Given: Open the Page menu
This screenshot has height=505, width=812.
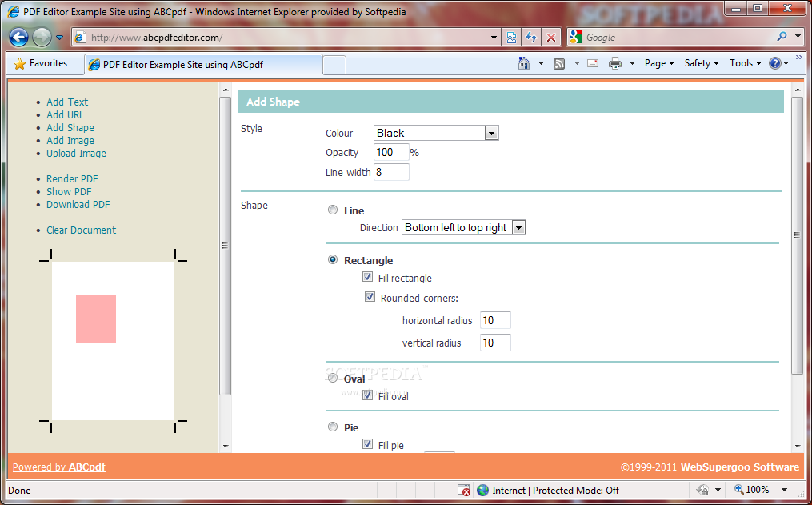Looking at the screenshot, I should click(659, 63).
